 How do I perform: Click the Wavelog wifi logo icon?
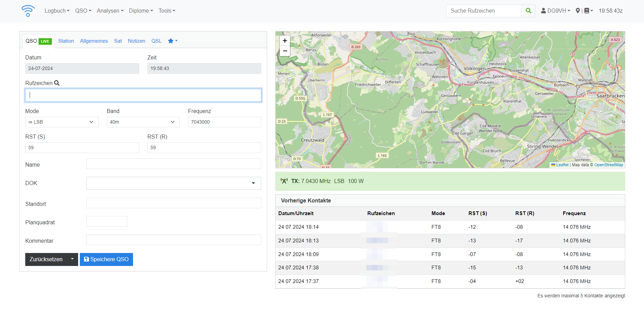[28, 11]
